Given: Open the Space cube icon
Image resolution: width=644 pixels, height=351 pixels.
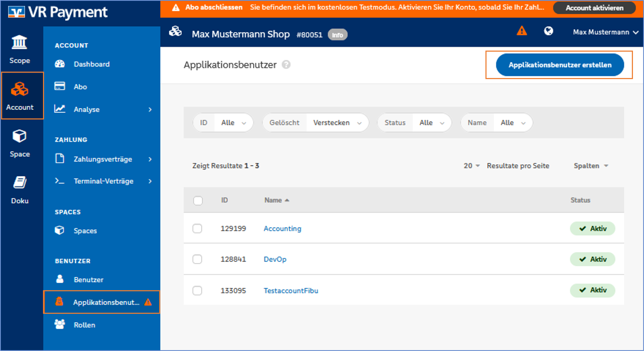Looking at the screenshot, I should pos(20,136).
